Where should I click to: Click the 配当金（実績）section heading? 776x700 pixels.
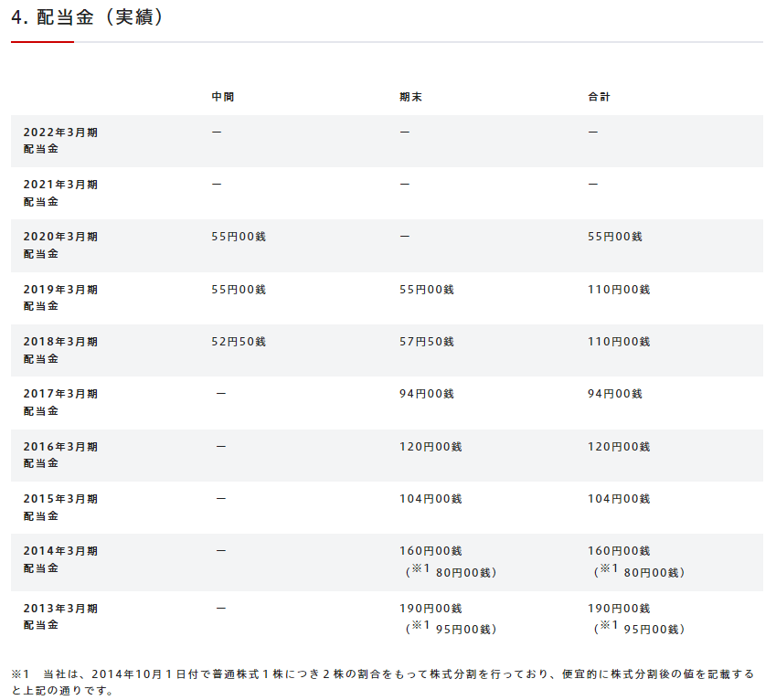(88, 17)
